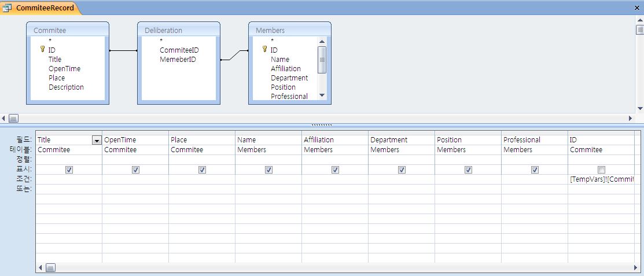Select the asterisk in Deliberation table
This screenshot has height=276, width=644.
161,41
